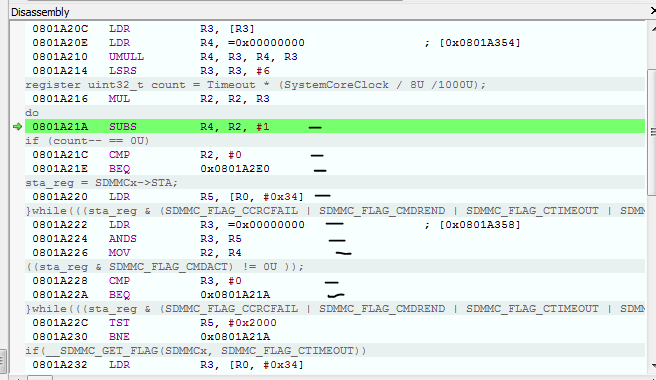
Task: Select LDR R3 instruction at 0801A222
Action: pyautogui.click(x=335, y=225)
